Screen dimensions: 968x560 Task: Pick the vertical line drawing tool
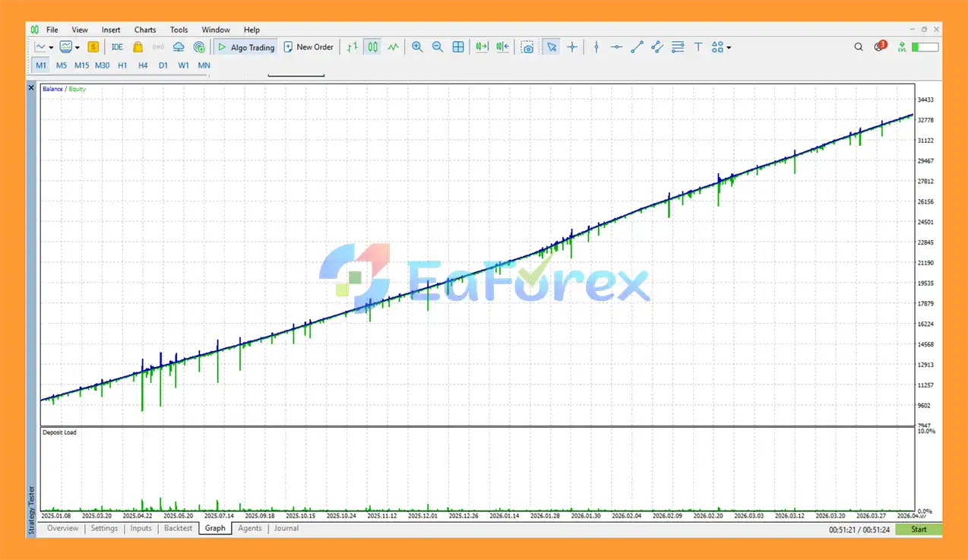tap(596, 47)
